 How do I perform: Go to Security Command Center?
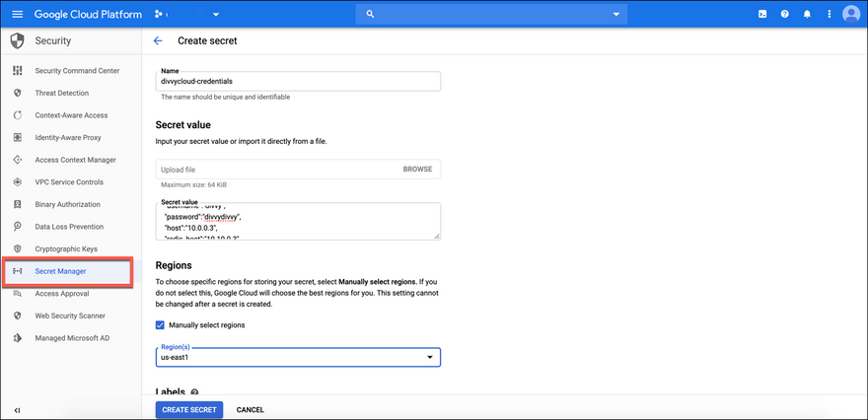click(77, 71)
